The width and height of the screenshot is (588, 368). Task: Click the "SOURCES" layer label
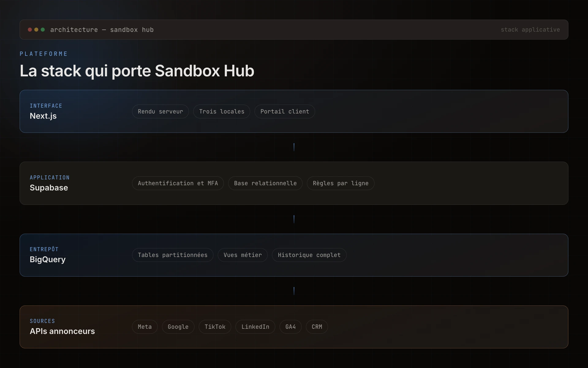42,321
